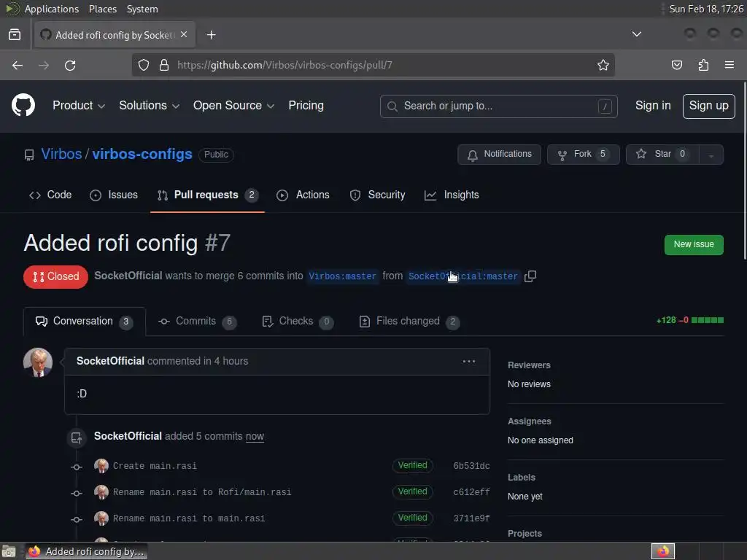Click the GitHub logo home icon

point(23,105)
